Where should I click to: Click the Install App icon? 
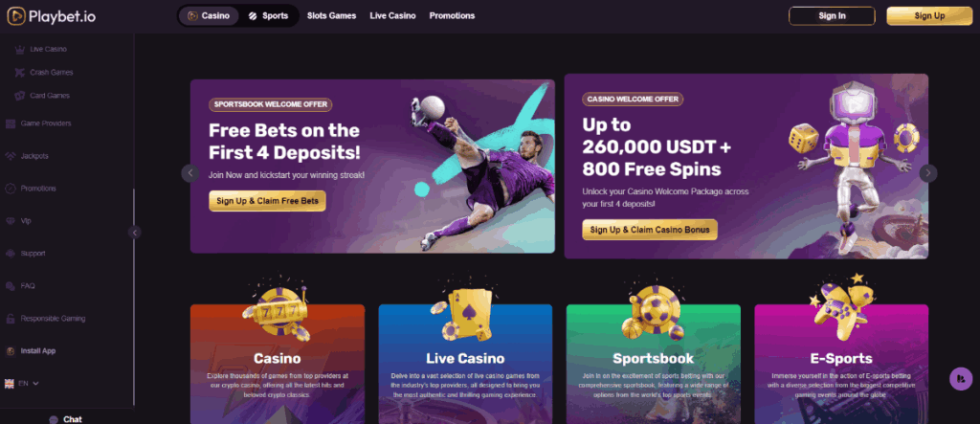pos(10,351)
